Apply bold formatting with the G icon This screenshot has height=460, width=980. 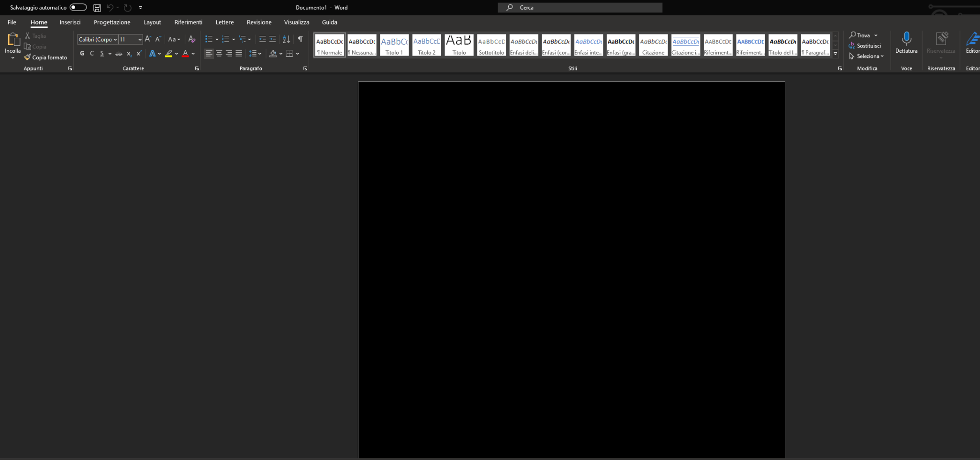[x=82, y=54]
